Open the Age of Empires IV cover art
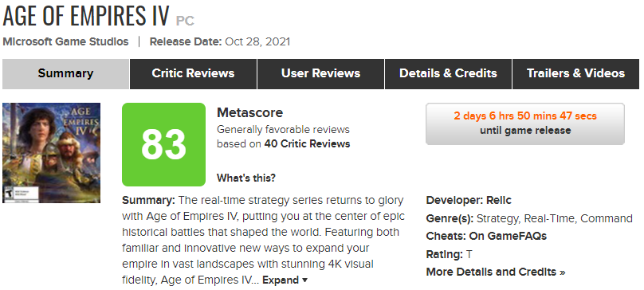The width and height of the screenshot is (644, 290). [x=51, y=153]
